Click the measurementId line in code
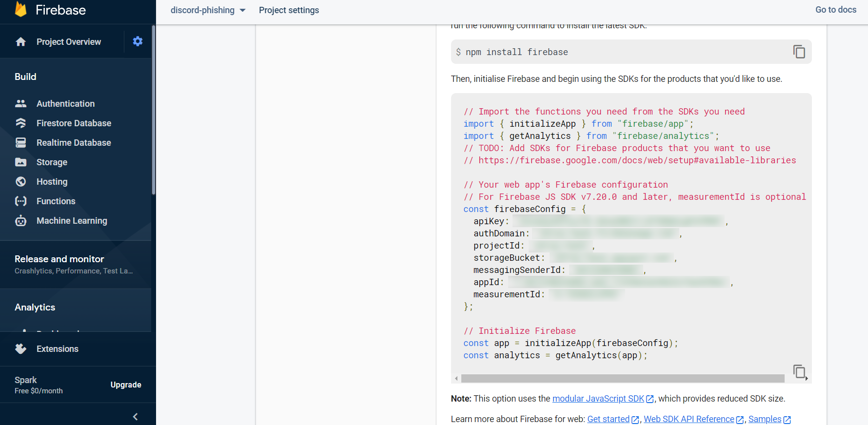The image size is (868, 425). 548,294
